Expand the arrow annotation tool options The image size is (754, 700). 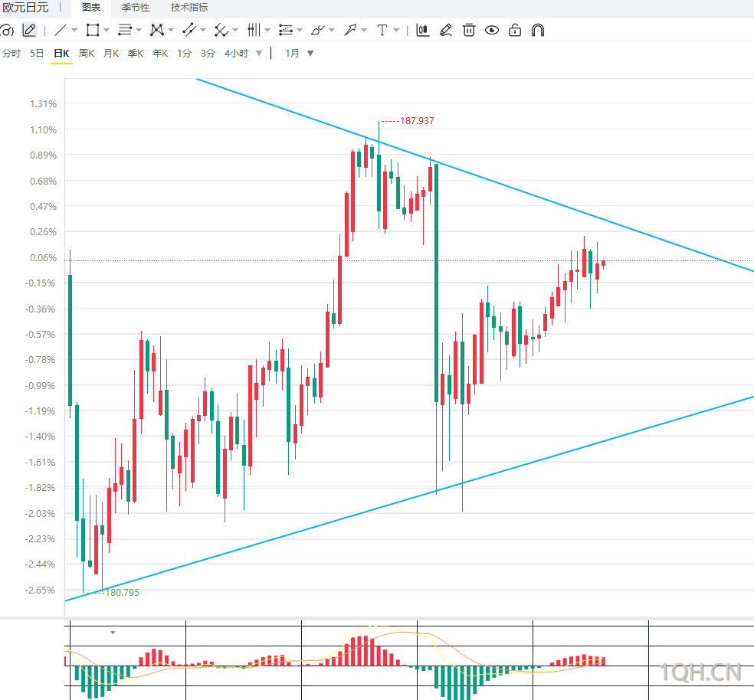364,31
